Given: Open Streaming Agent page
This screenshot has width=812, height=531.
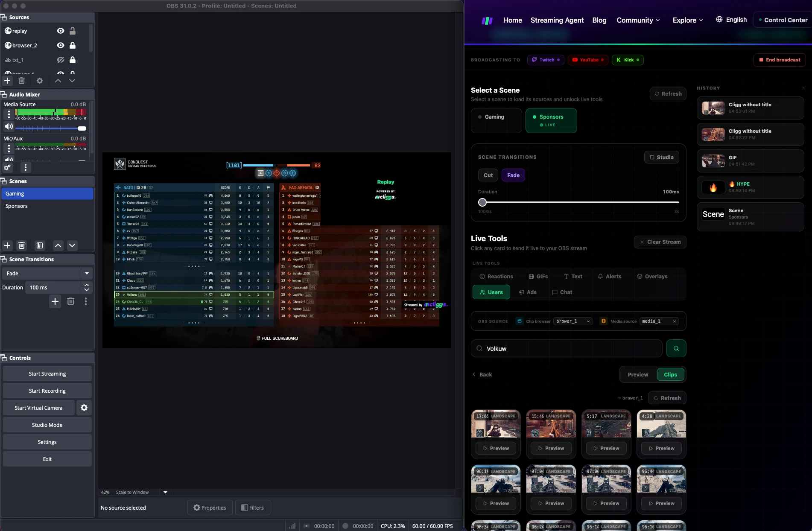Looking at the screenshot, I should (x=557, y=20).
